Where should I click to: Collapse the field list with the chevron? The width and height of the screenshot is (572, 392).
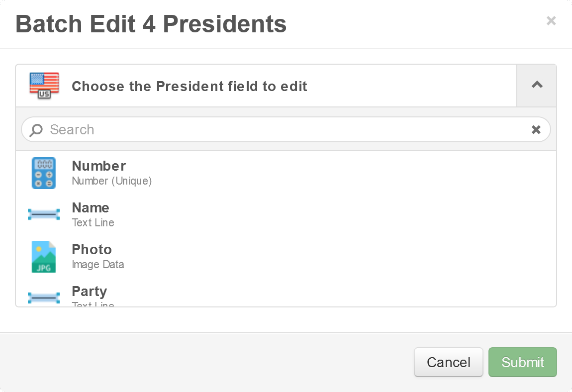tap(537, 85)
